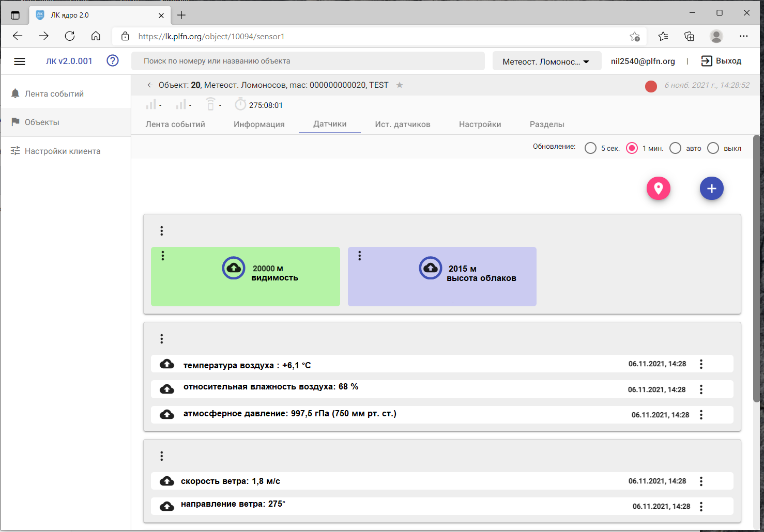Open Объекты in sidebar
Screen dimensions: 764x532
pos(66,122)
